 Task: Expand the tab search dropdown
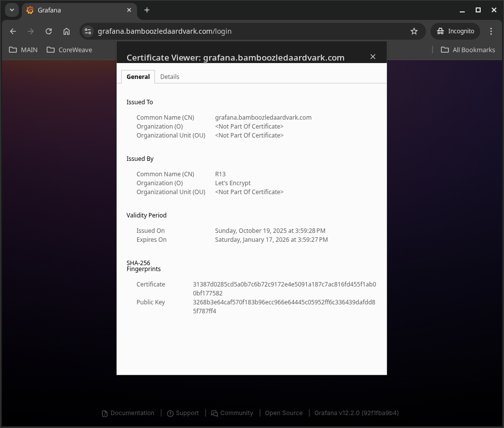pos(12,10)
